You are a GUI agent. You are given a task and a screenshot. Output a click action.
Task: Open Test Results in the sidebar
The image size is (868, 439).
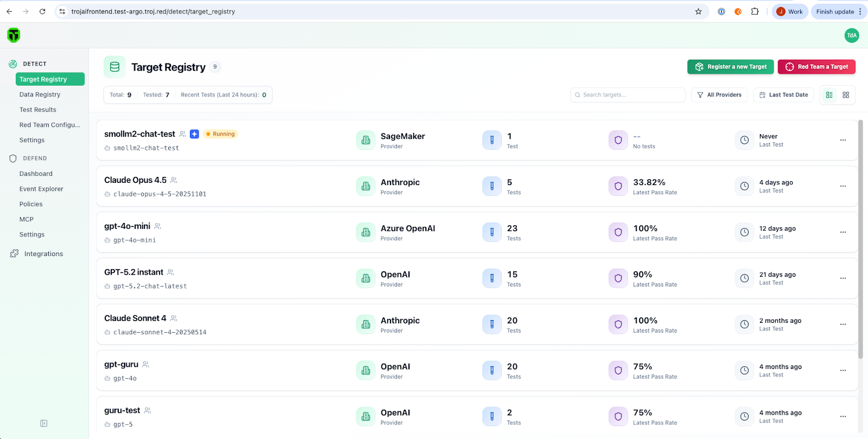[x=38, y=110]
